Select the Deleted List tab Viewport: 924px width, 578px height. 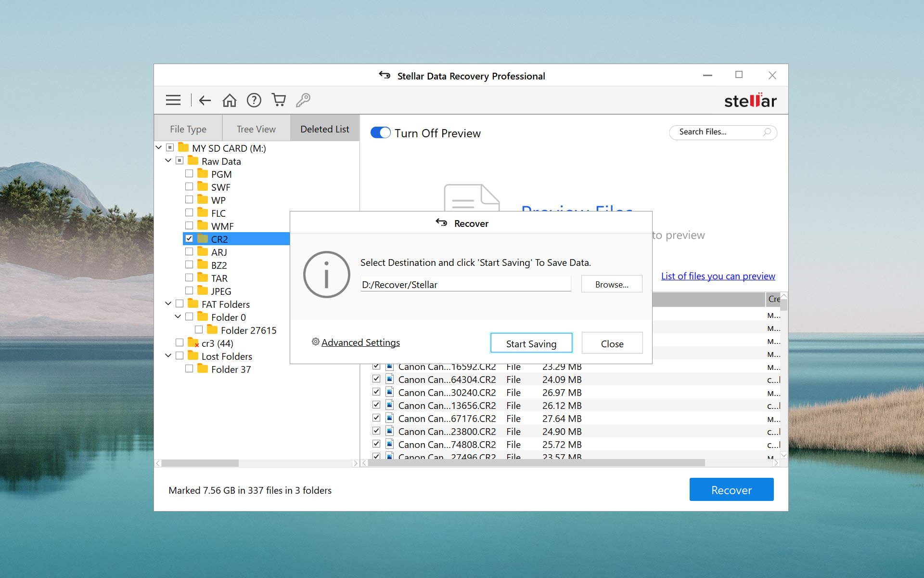coord(325,129)
